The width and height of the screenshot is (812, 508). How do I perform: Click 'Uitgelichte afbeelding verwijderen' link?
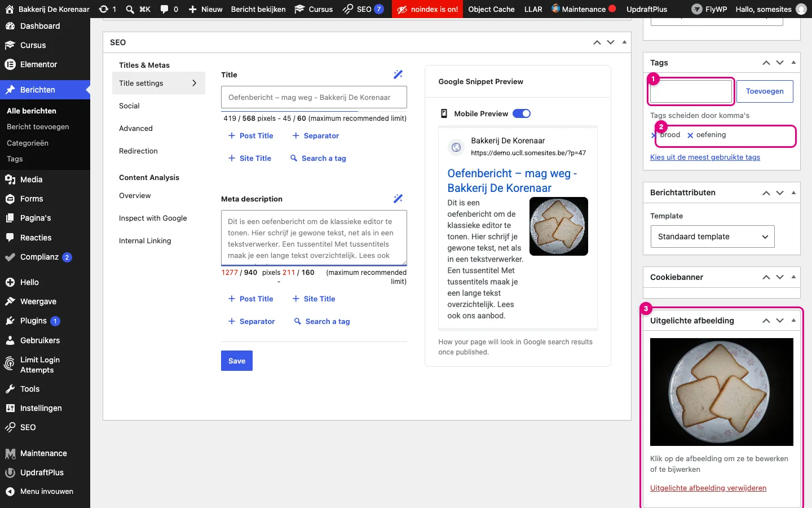click(x=708, y=488)
